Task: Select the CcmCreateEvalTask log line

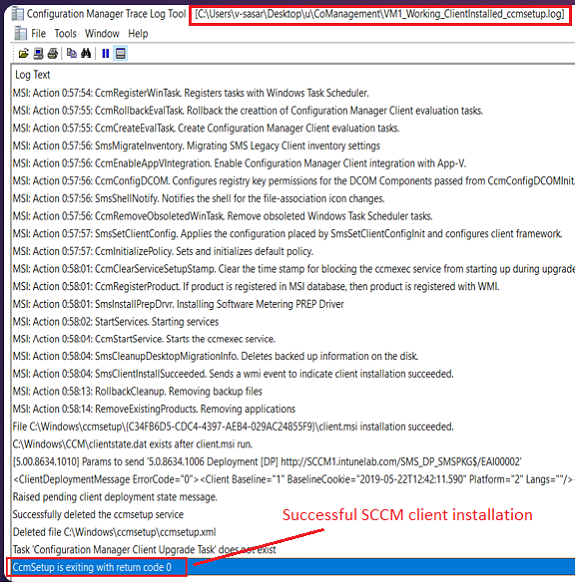Action: (x=293, y=128)
